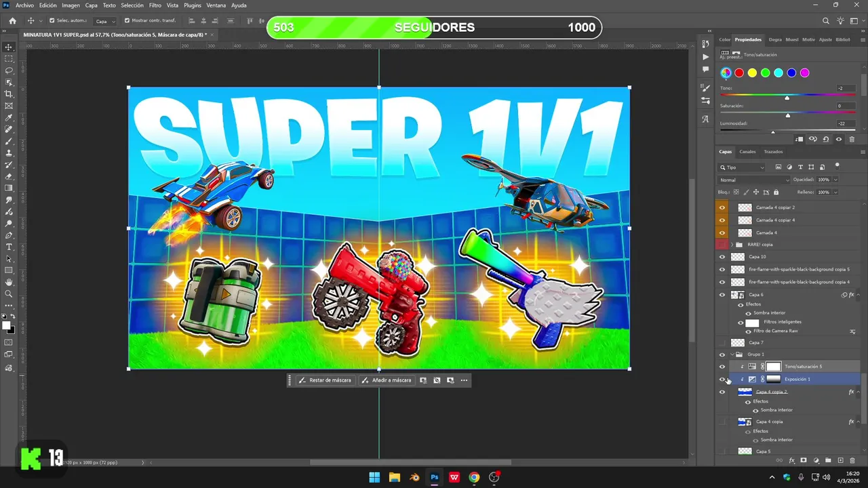Select the Horizontal Type tool
Screen dimensions: 868x488
(x=9, y=247)
